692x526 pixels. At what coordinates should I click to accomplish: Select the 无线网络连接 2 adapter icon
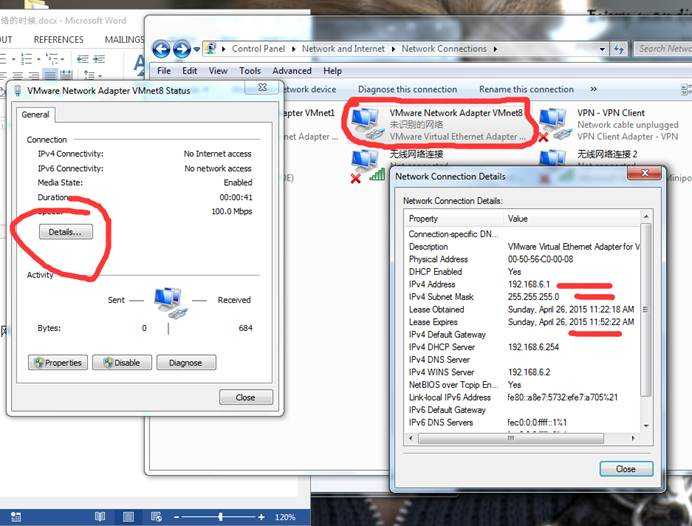[553, 158]
